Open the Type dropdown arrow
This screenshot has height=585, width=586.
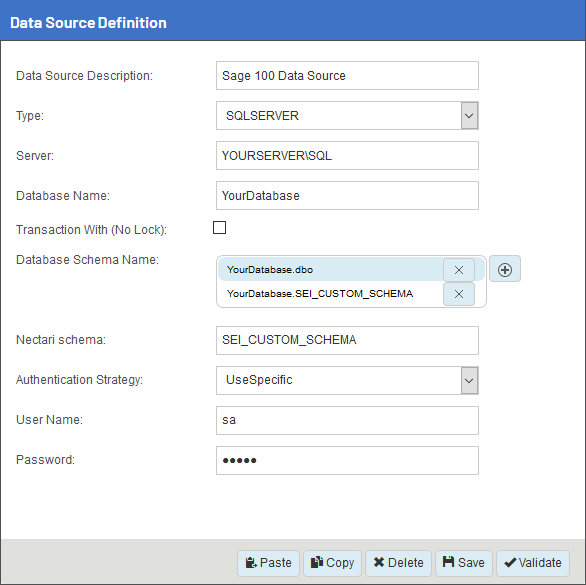(x=469, y=116)
